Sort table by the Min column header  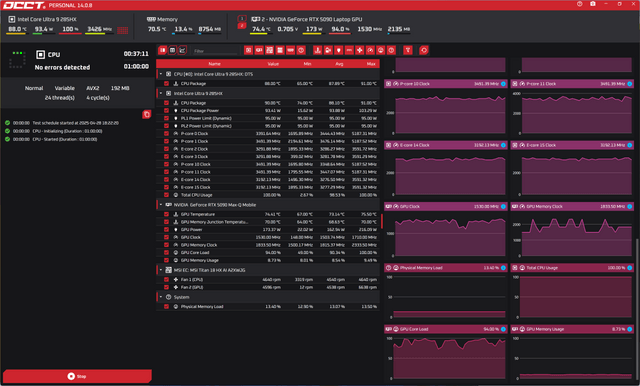point(307,64)
